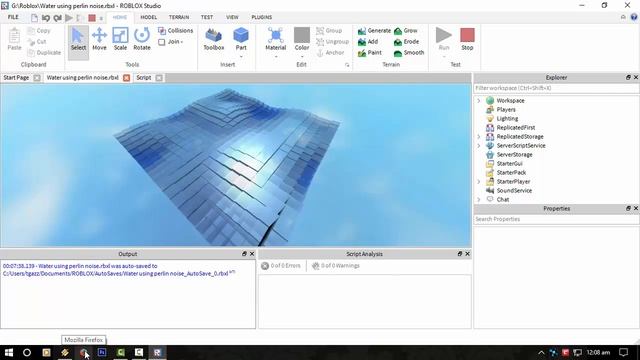This screenshot has width=640, height=360.
Task: Expand the ServerScriptService node
Action: 479,146
